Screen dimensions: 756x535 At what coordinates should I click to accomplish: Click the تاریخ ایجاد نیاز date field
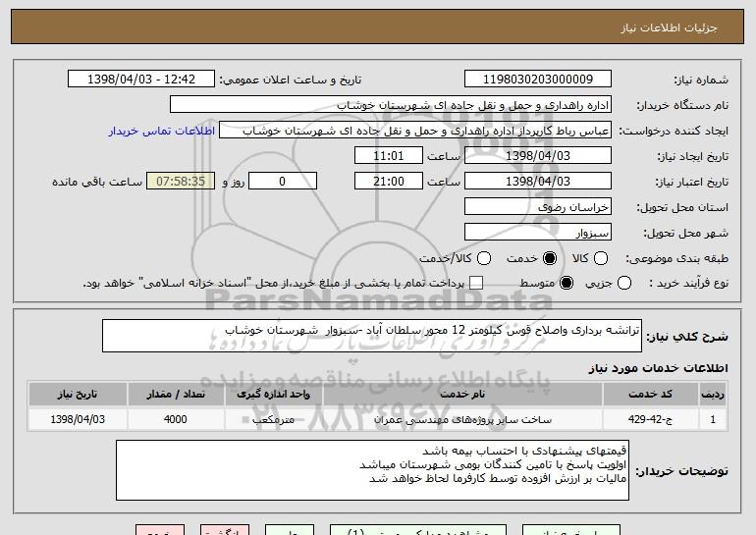[x=538, y=156]
